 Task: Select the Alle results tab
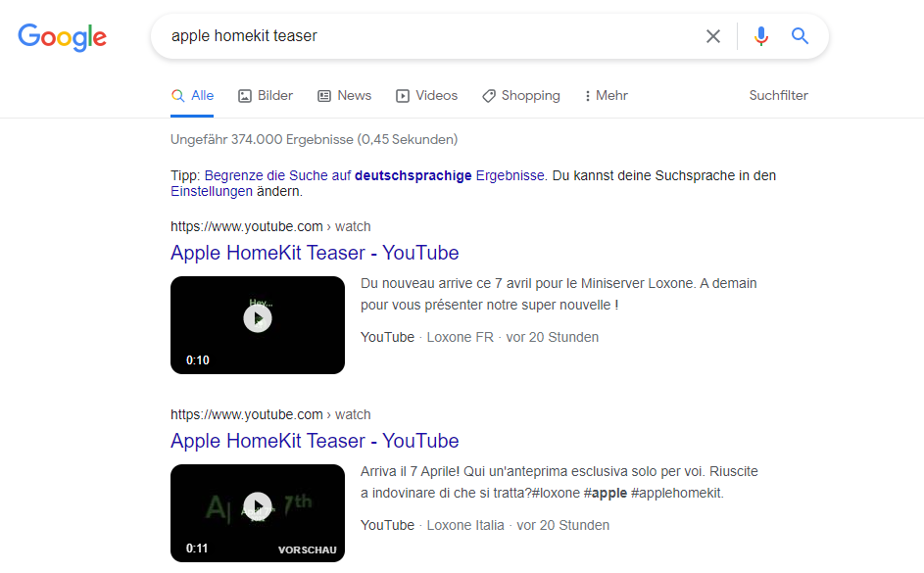pyautogui.click(x=192, y=95)
